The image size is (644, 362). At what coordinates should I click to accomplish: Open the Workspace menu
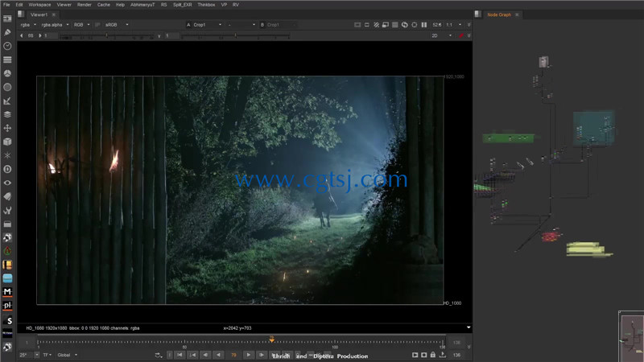pos(39,5)
